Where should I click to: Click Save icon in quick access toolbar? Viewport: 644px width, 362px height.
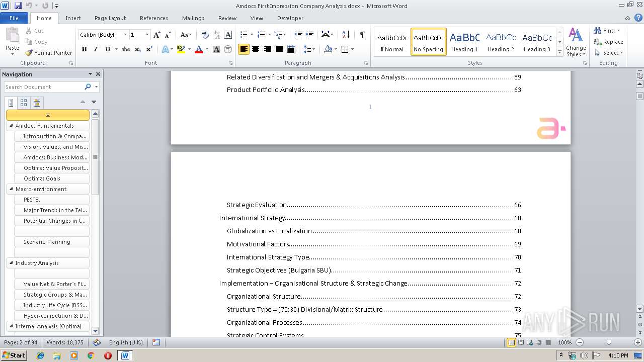click(18, 6)
